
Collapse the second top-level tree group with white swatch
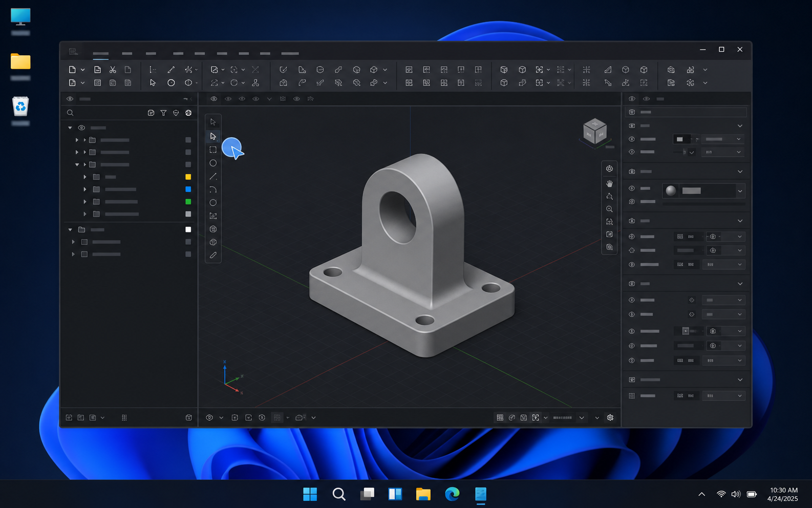(x=70, y=229)
